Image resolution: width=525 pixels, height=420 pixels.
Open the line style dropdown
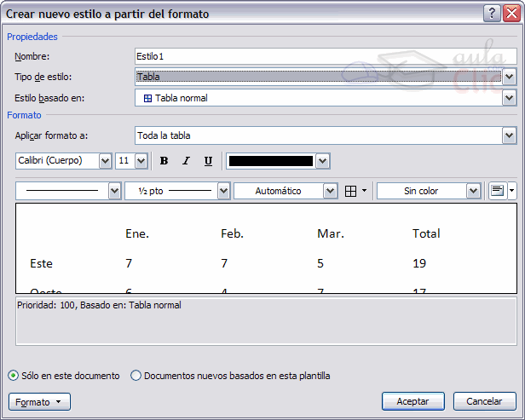coord(114,191)
